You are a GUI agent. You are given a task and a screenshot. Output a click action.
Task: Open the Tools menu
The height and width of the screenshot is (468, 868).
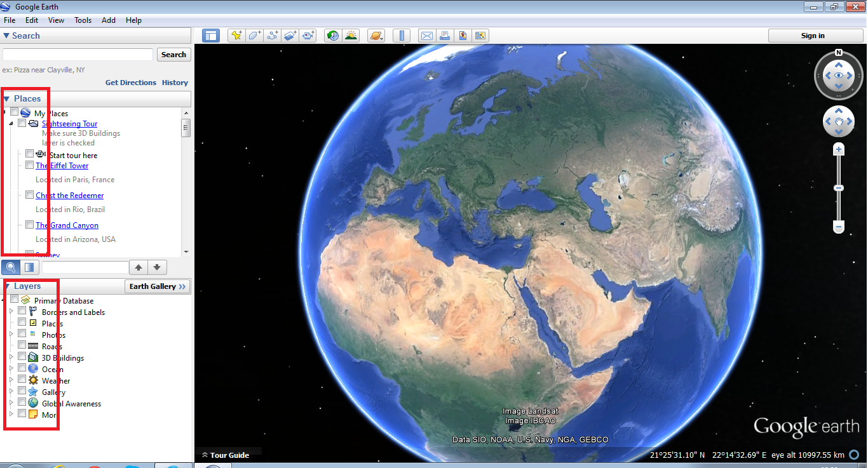83,20
